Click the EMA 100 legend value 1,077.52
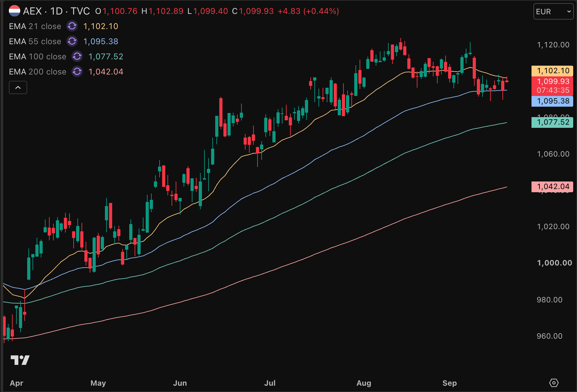The image size is (577, 392). coord(106,56)
